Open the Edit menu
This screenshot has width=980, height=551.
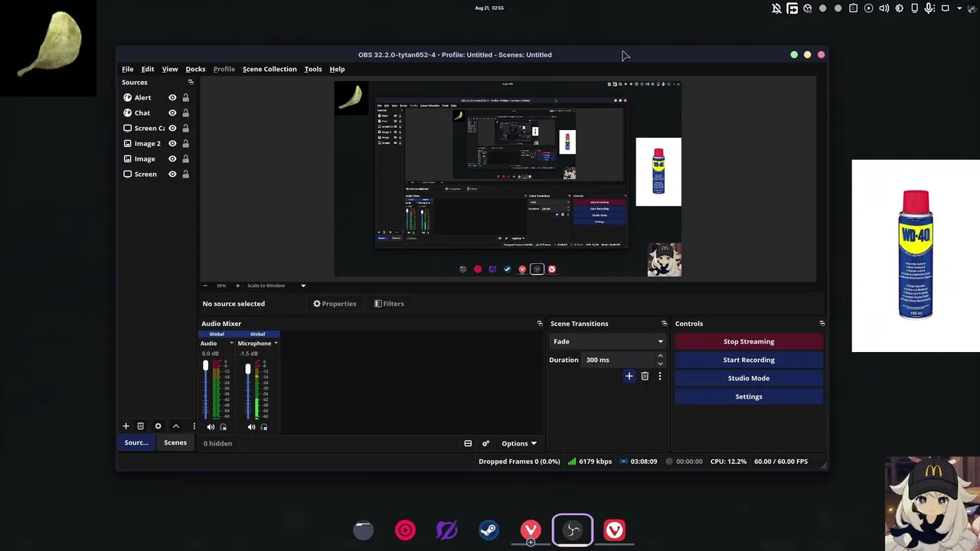148,69
